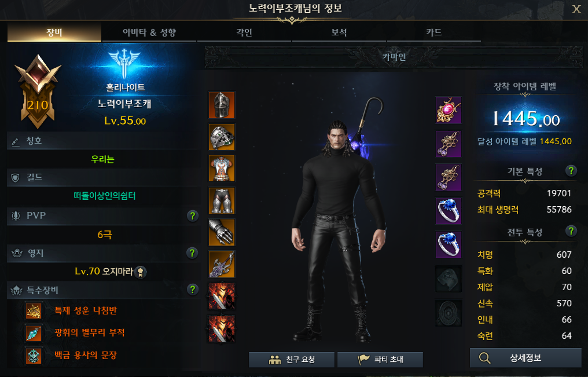The width and height of the screenshot is (588, 377).
Task: Open the 백금 용사의 문장 emblem icon
Action: [x=34, y=355]
